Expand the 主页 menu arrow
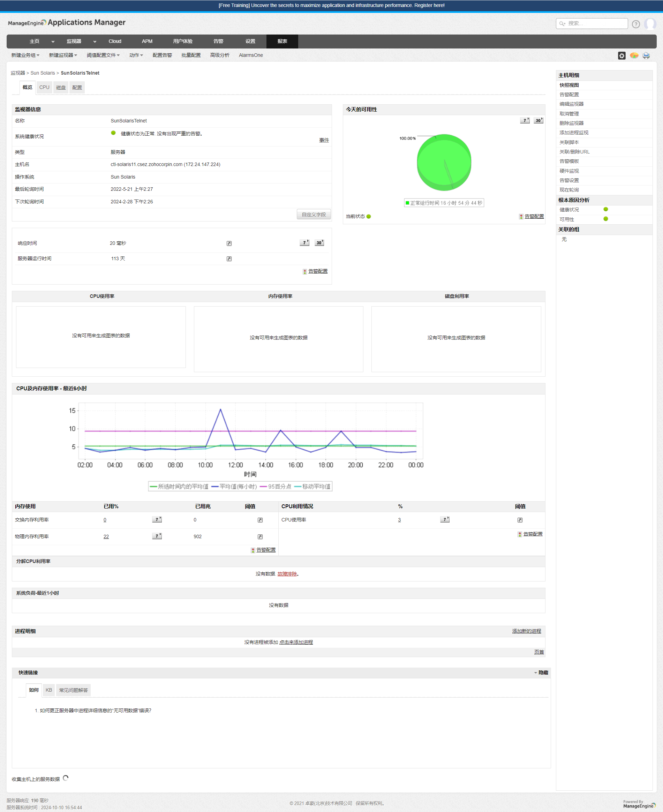663x812 pixels. pos(53,42)
